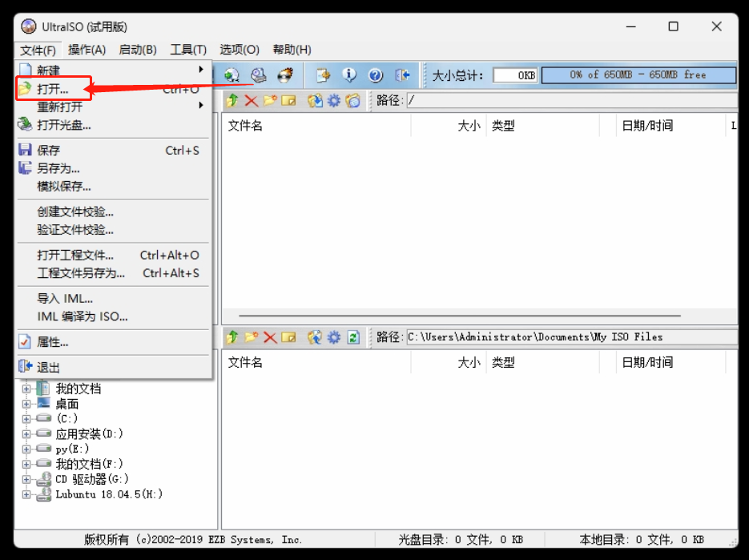Select 验证文件校验... menu entry

pos(113,230)
